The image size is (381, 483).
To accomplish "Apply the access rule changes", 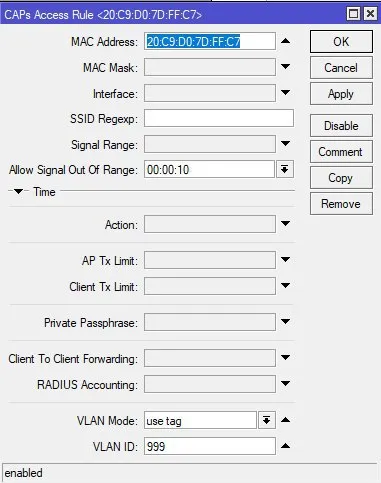I will 341,94.
